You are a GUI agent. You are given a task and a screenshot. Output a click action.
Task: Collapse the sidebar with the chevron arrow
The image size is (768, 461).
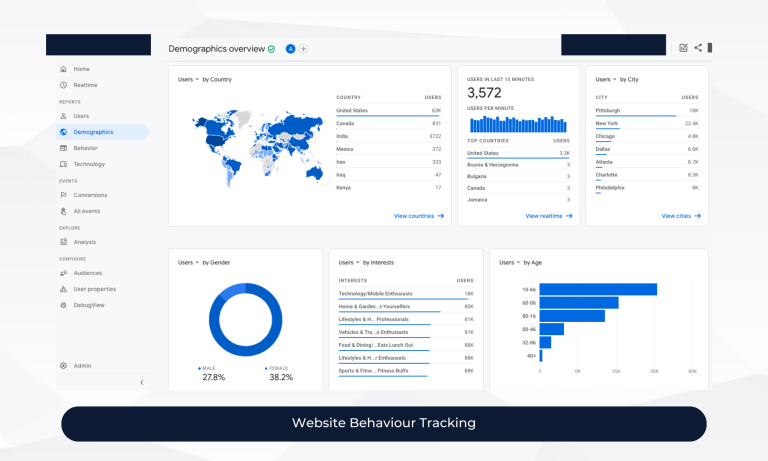coord(141,382)
